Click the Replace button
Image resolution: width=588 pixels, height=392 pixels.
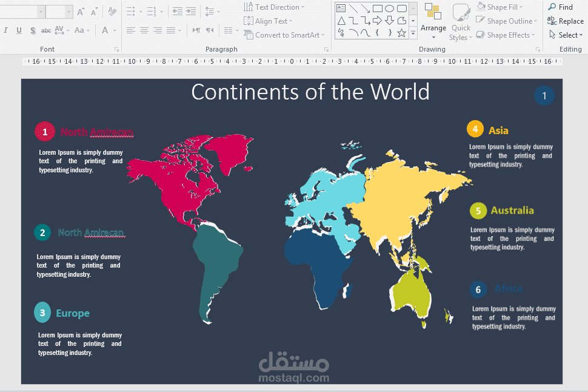tap(566, 21)
